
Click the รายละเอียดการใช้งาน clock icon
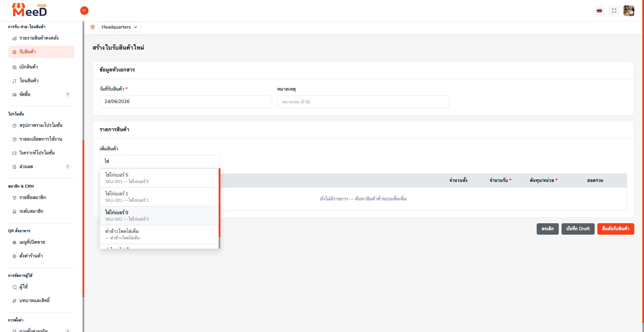click(x=14, y=139)
